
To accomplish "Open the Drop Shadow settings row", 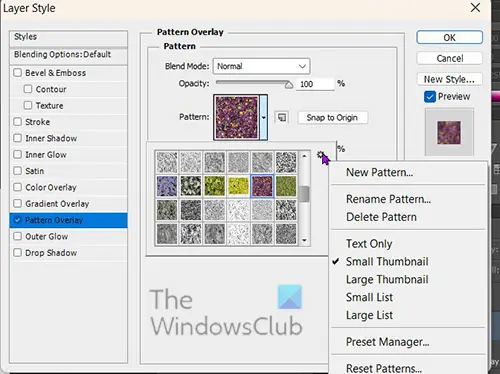I will [x=68, y=253].
